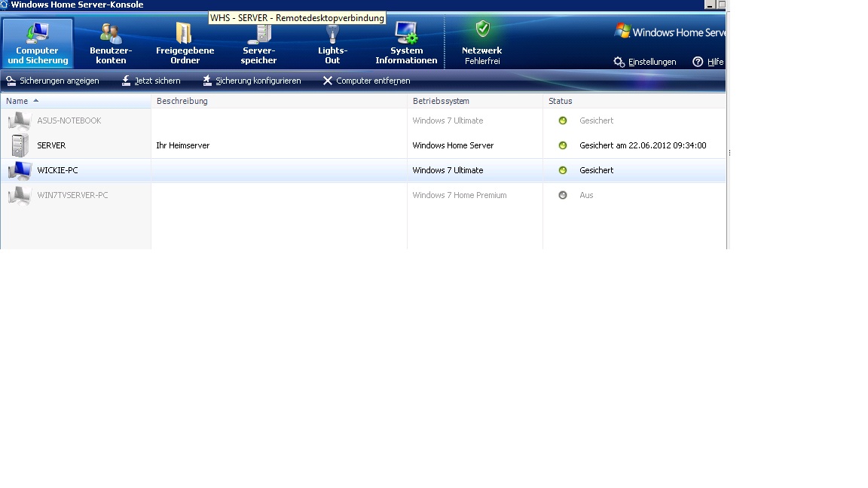Start a backup with Jetzt sichern
This screenshot has height=488, width=868.
(x=151, y=81)
